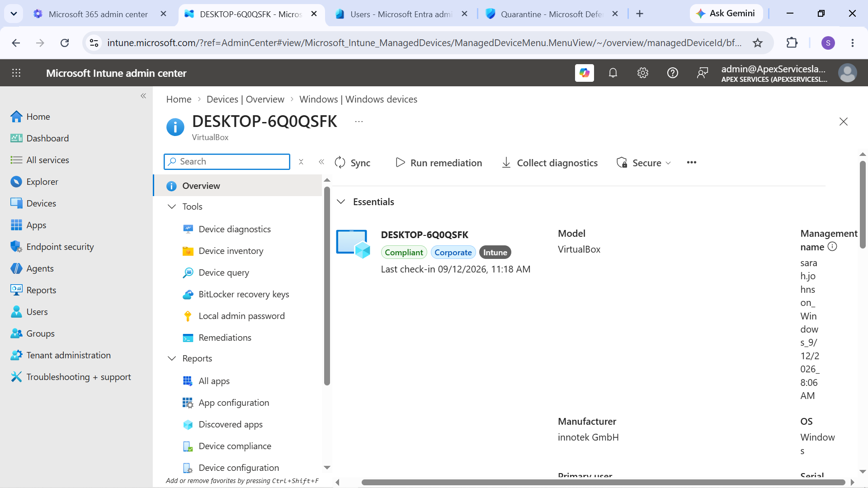Reload the page
The image size is (868, 488).
tap(65, 43)
